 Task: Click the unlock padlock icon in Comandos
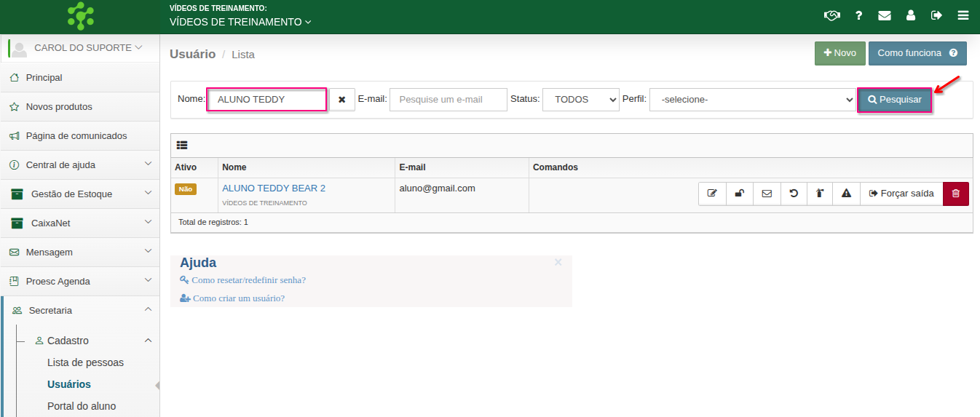(x=739, y=194)
